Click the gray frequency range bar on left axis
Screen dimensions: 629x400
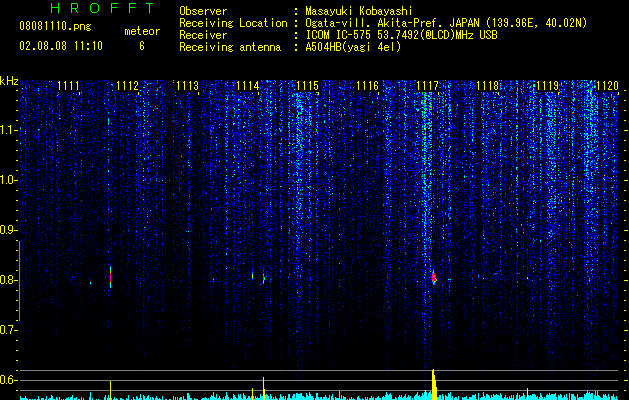coord(19,281)
